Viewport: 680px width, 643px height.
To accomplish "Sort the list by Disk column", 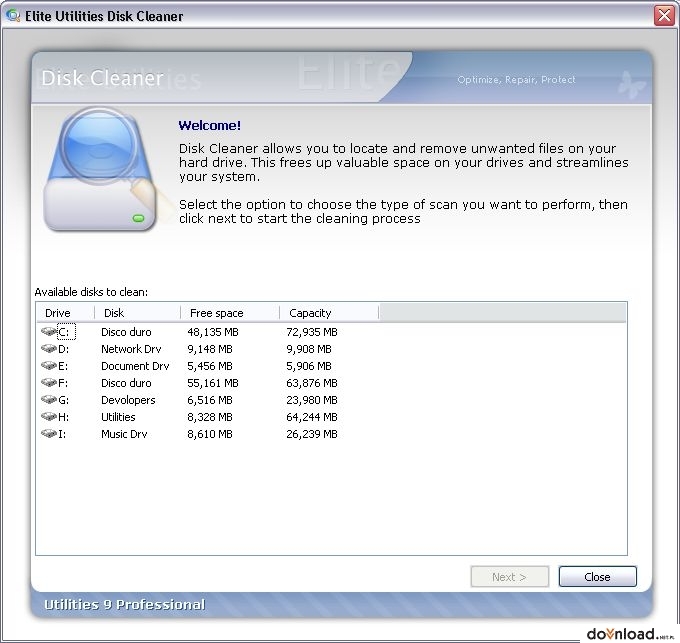I will [x=137, y=313].
